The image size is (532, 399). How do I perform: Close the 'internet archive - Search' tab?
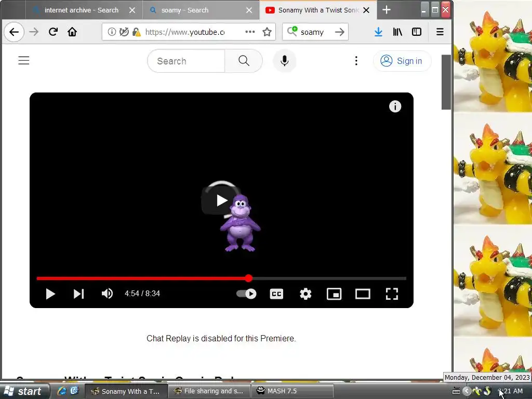tap(132, 10)
